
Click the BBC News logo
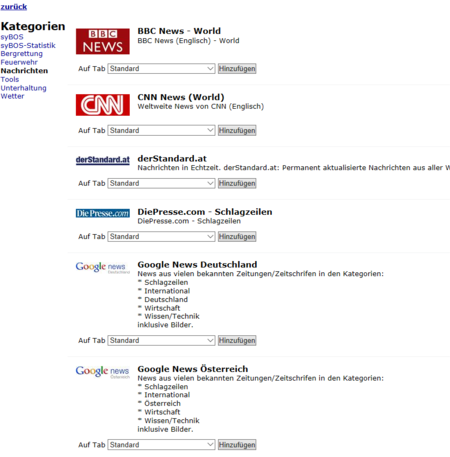(103, 41)
